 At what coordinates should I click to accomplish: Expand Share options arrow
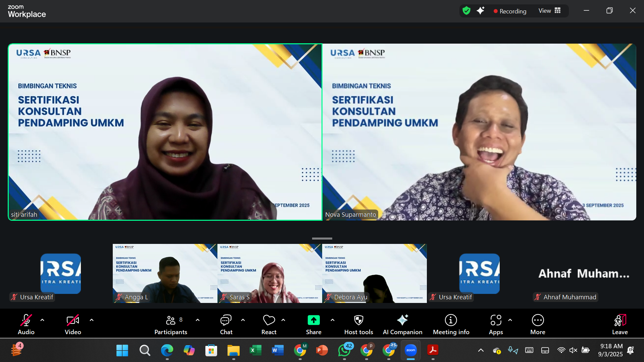pos(333,320)
